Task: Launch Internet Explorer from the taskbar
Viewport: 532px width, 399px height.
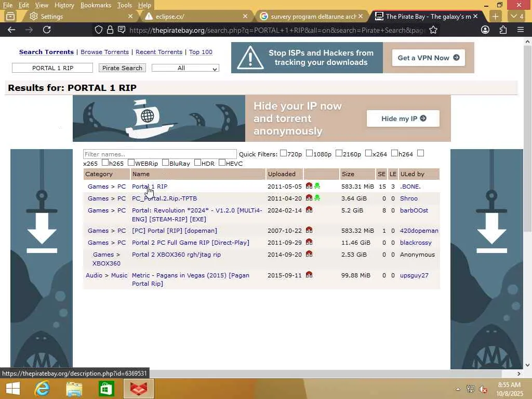Action: pyautogui.click(x=42, y=389)
